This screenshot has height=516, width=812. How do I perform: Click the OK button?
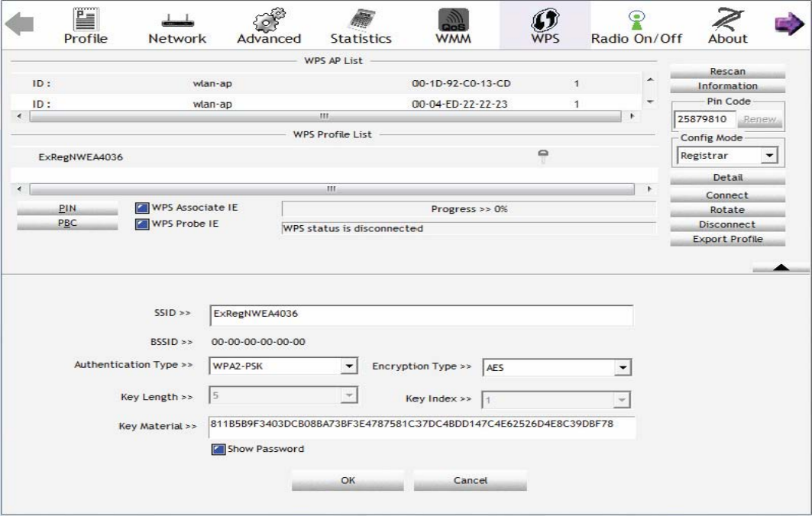tap(348, 480)
